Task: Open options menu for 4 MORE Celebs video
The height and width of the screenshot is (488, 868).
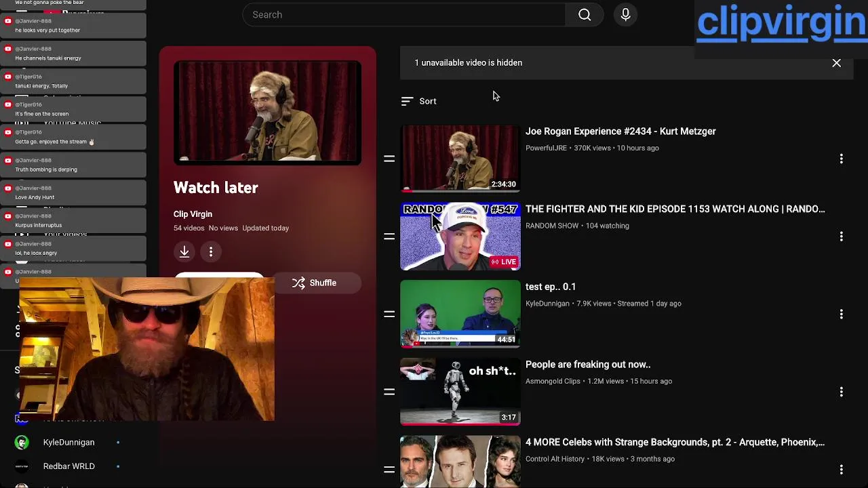Action: point(841,469)
